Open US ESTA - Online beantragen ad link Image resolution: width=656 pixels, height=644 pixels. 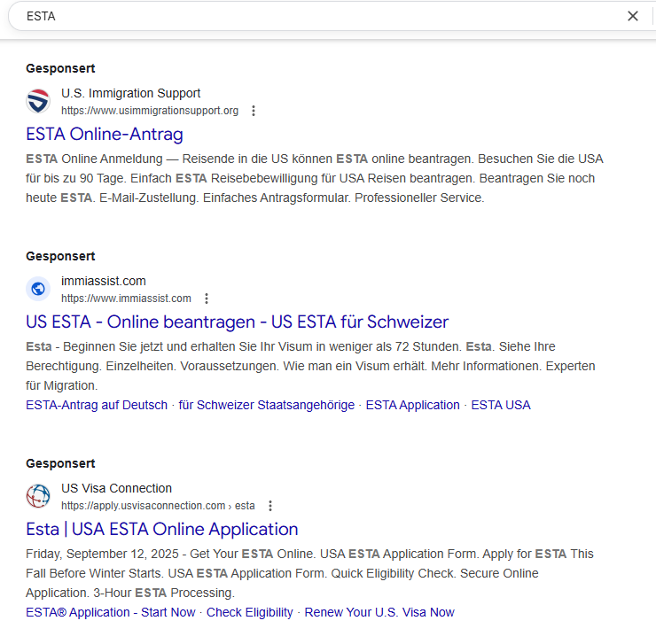click(x=238, y=322)
